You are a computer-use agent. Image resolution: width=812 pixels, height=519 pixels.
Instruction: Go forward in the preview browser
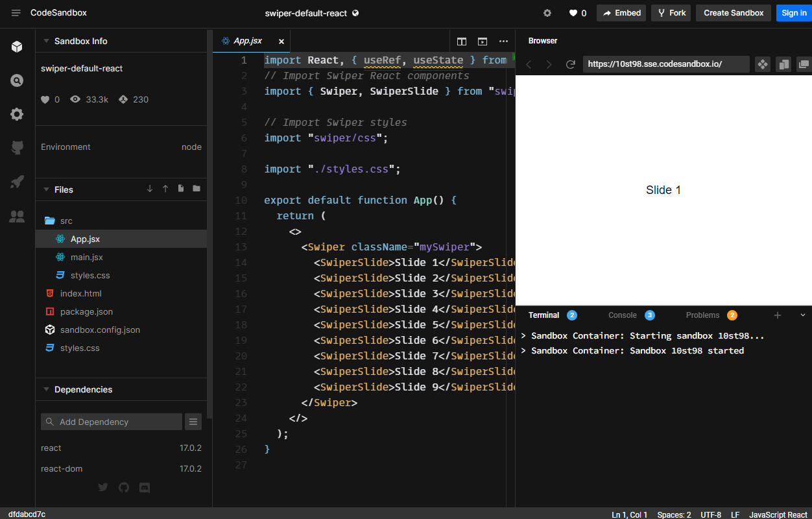click(549, 64)
